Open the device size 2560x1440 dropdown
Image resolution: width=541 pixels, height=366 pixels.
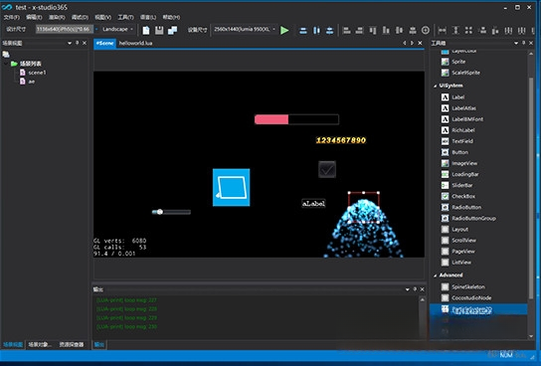pyautogui.click(x=244, y=29)
